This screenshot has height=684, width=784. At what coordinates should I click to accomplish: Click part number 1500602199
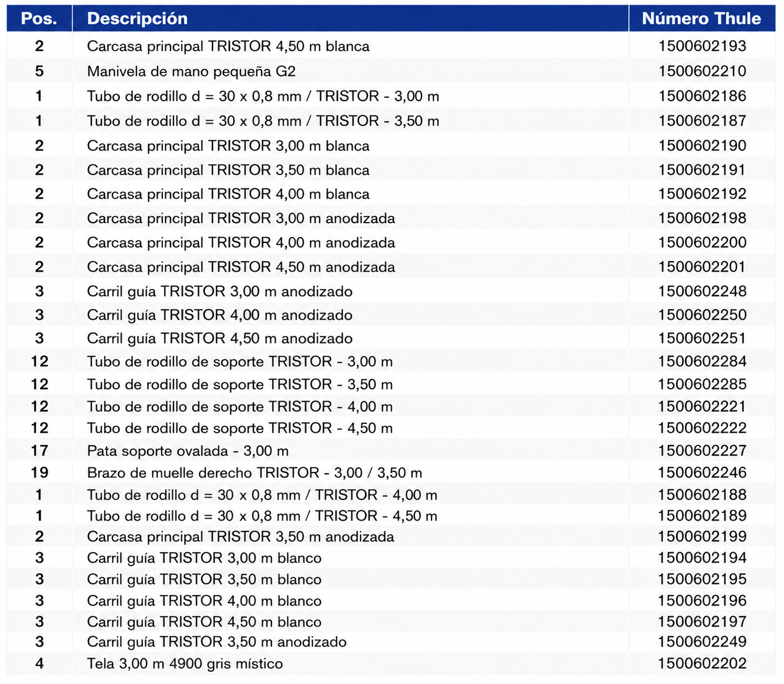(702, 537)
